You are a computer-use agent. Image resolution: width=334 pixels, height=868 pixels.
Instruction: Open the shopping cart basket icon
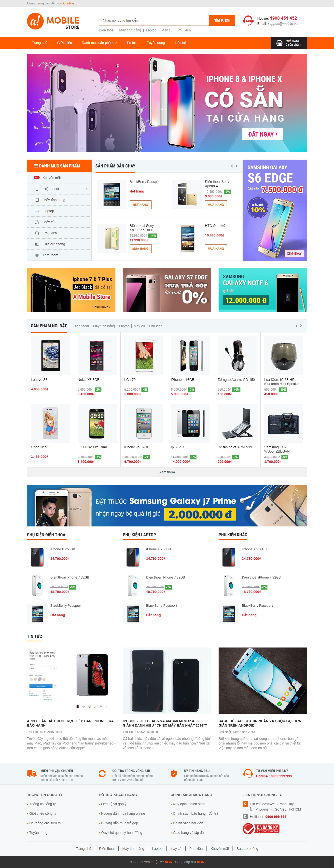tap(279, 43)
